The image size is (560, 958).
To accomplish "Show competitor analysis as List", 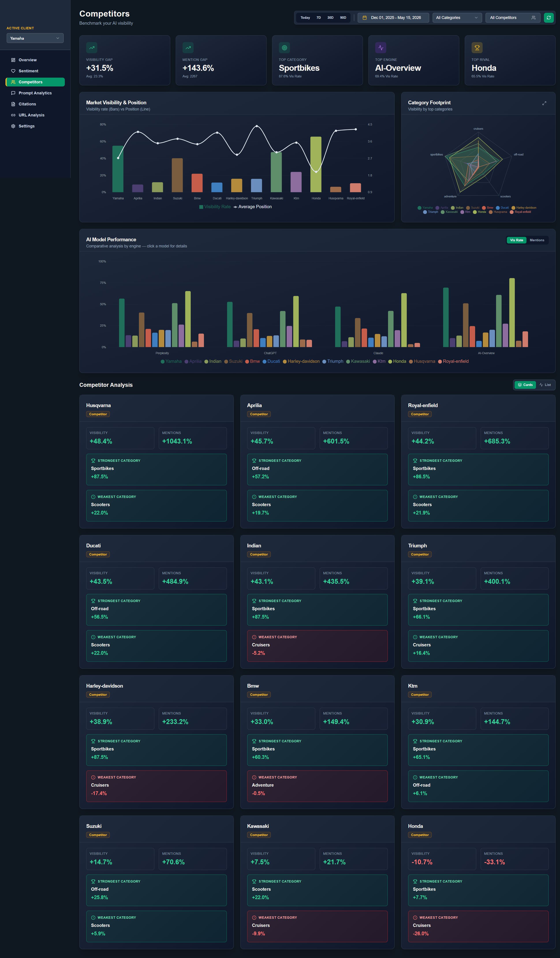I will click(x=545, y=385).
